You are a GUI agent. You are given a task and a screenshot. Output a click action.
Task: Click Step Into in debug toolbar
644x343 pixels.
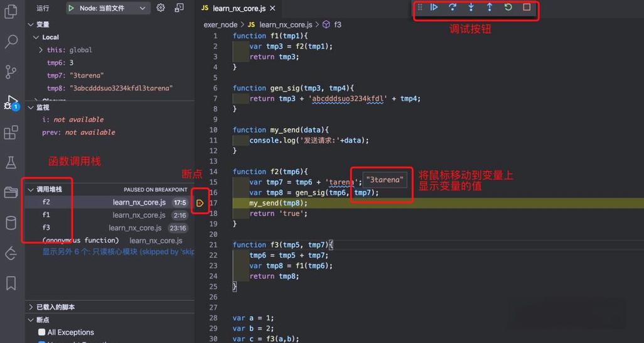pyautogui.click(x=471, y=8)
